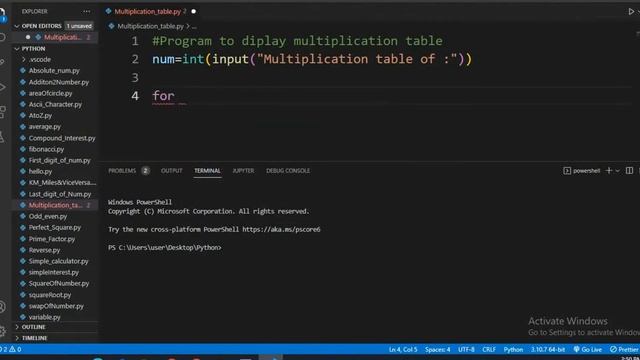Open SquareOfNumber.py file
This screenshot has width=640, height=360.
[x=59, y=283]
